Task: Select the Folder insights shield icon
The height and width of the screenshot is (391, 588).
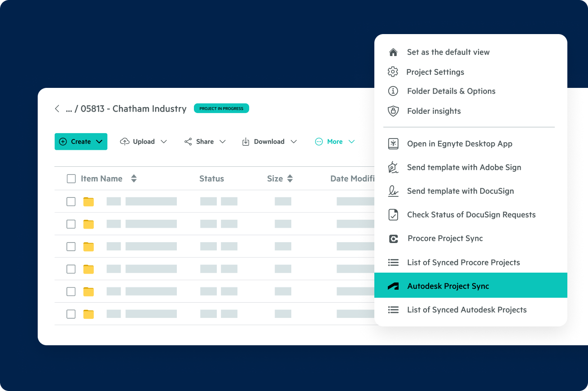Action: [393, 111]
